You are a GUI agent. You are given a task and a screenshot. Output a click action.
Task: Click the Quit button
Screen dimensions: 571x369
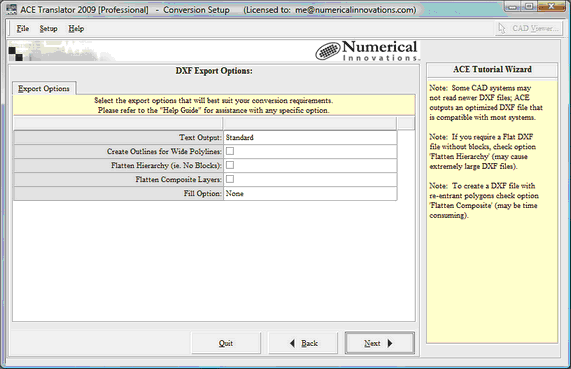point(226,343)
